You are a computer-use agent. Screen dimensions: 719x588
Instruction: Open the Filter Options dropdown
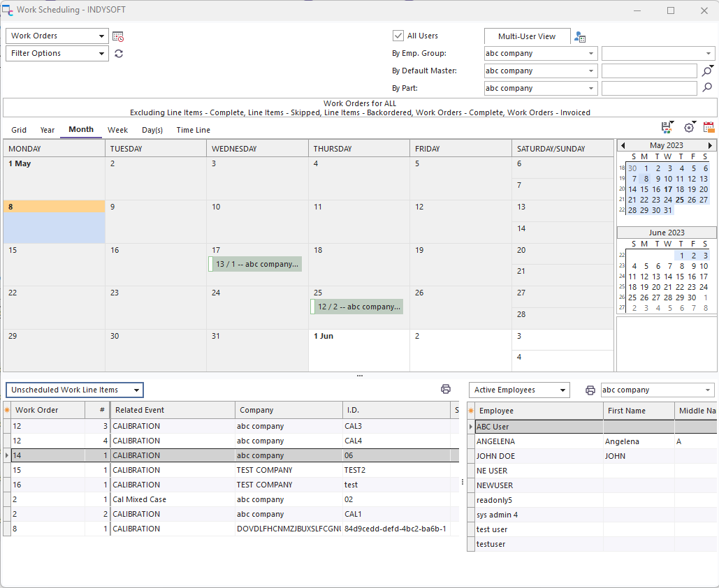101,54
